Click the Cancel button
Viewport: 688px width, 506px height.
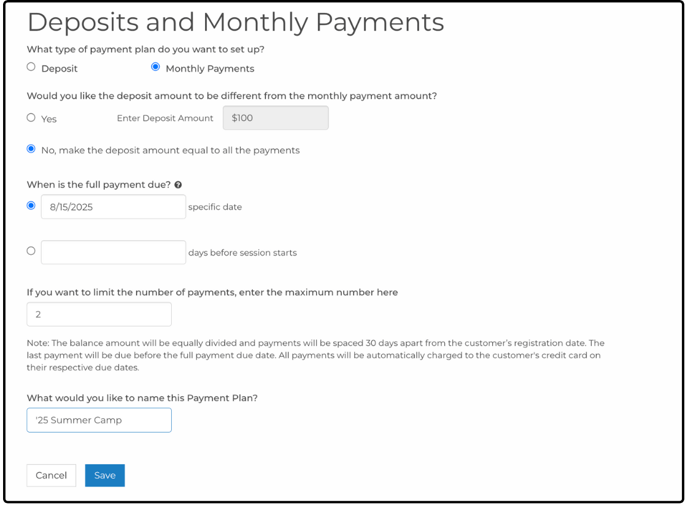point(51,475)
